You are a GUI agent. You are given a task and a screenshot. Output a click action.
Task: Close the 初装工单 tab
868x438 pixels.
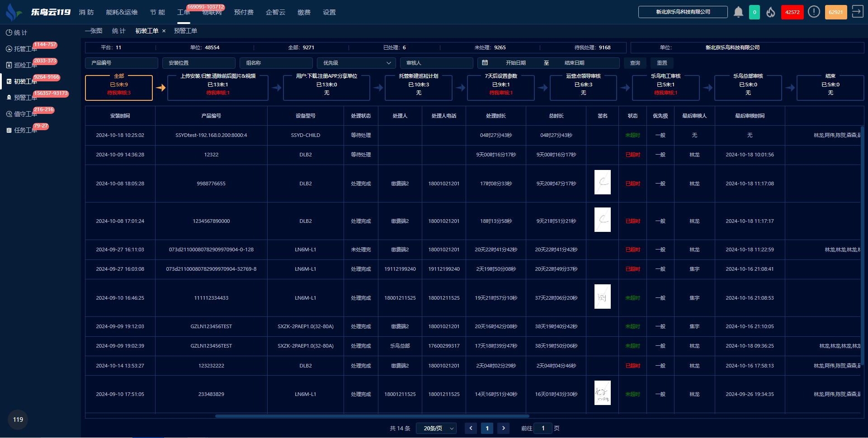(164, 31)
